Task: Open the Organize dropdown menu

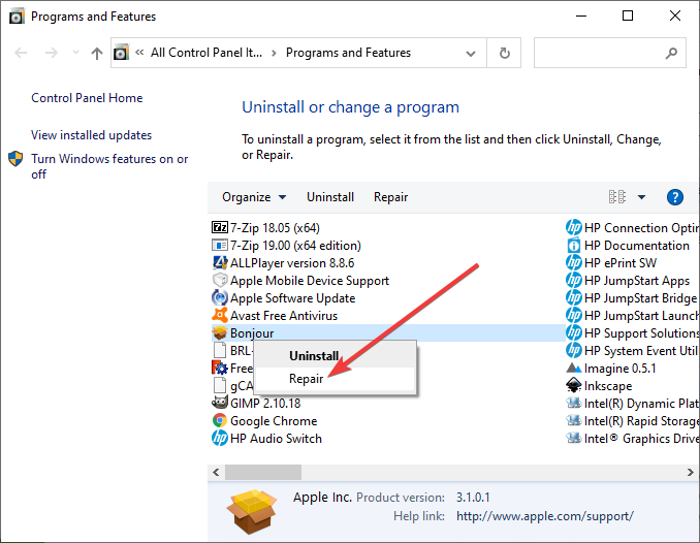Action: tap(254, 197)
